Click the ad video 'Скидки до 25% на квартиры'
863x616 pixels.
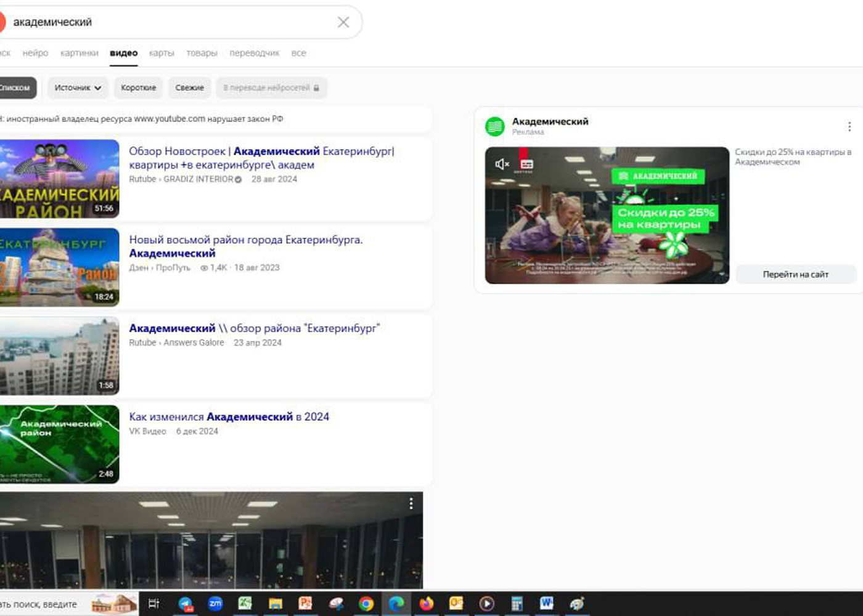(x=607, y=215)
